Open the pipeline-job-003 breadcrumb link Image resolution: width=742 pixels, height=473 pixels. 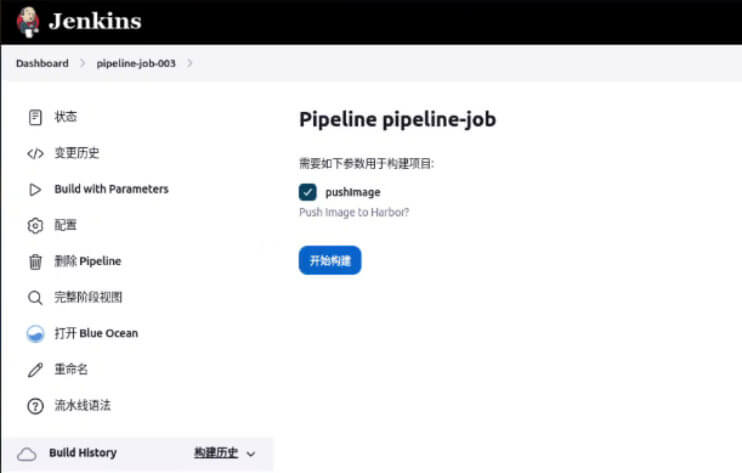pos(136,63)
